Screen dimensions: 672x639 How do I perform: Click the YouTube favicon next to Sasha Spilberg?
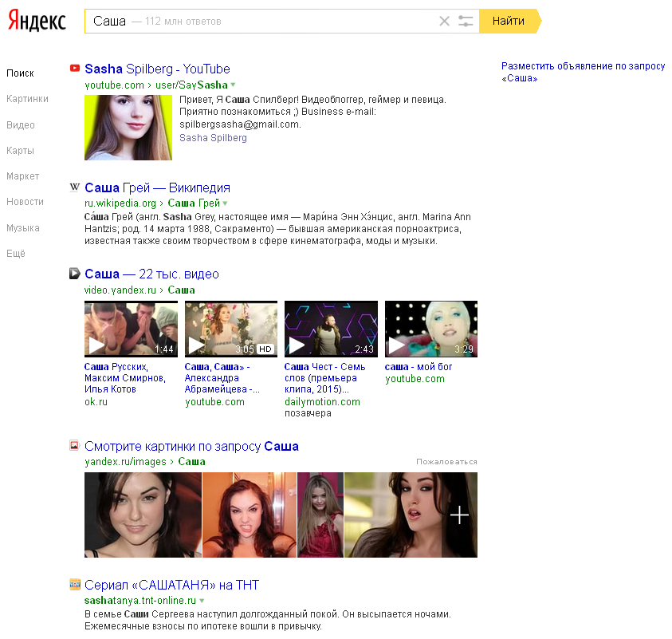pos(75,68)
